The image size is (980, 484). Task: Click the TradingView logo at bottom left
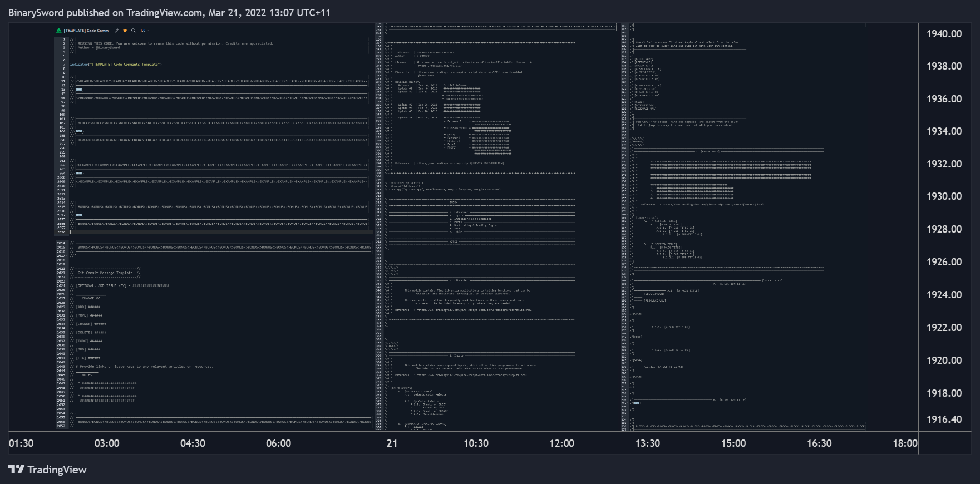(x=48, y=470)
